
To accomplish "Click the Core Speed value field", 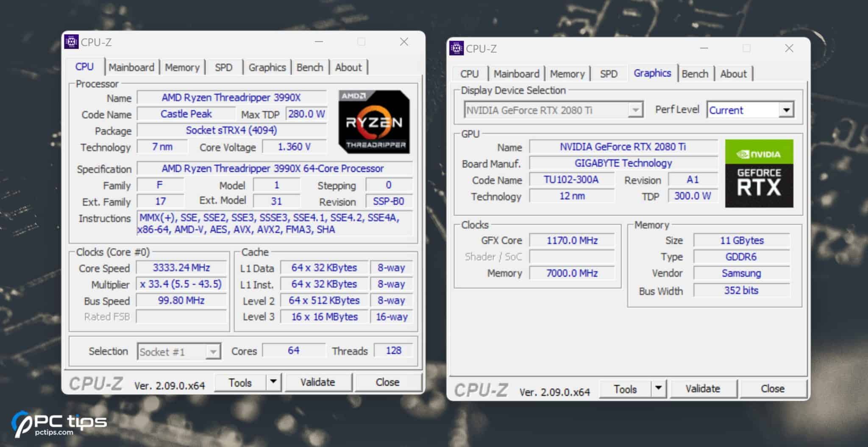I will click(x=181, y=268).
